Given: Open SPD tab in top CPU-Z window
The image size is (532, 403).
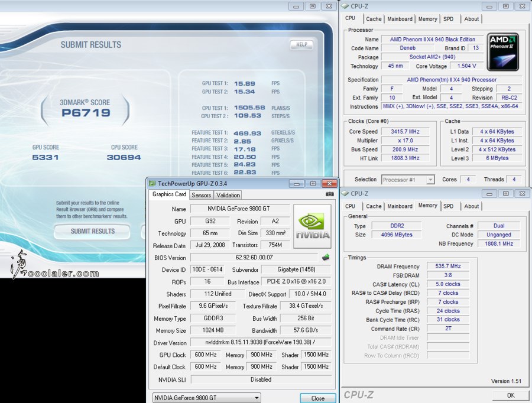Looking at the screenshot, I should (x=448, y=19).
